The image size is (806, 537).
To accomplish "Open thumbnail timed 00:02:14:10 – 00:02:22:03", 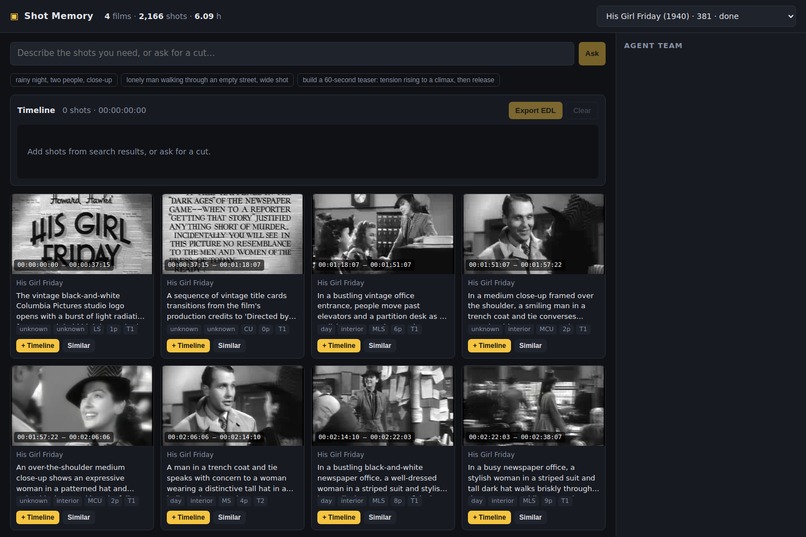I will pos(383,405).
